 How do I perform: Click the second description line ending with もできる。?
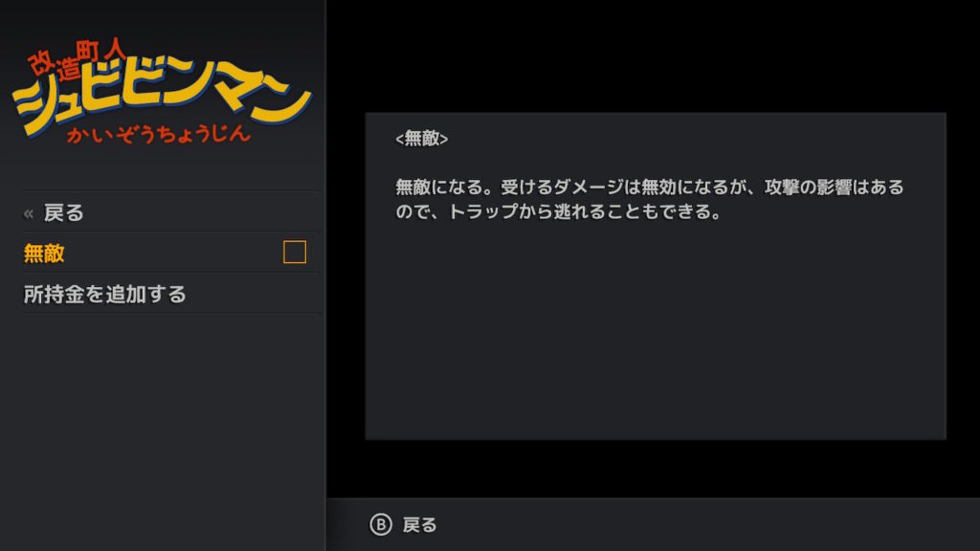[558, 211]
